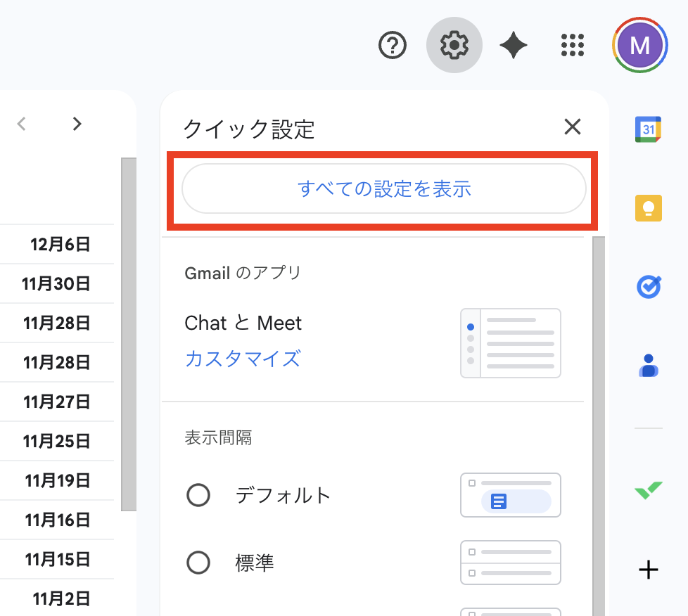
Task: Click the カスタマイズ link
Action: click(243, 359)
